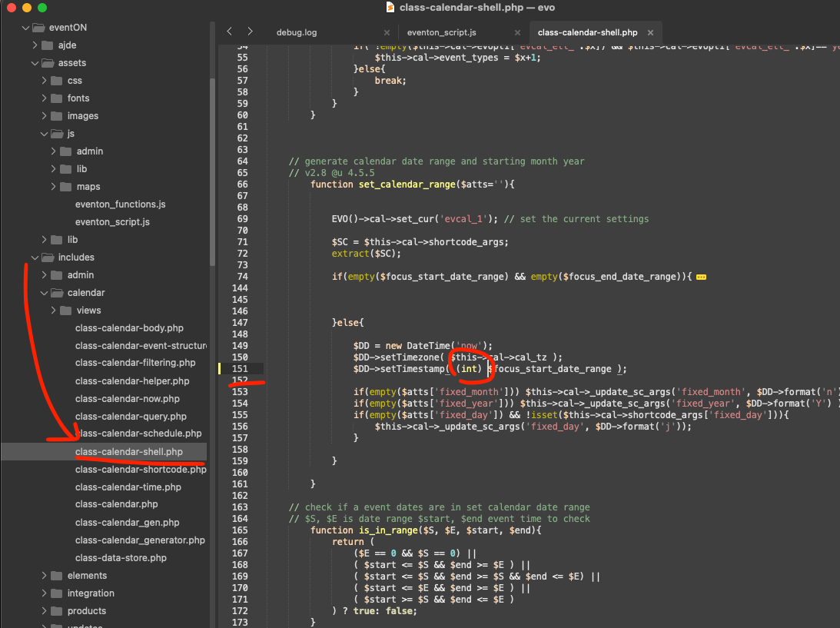840x628 pixels.
Task: Expand the ajde folder
Action: (x=35, y=45)
